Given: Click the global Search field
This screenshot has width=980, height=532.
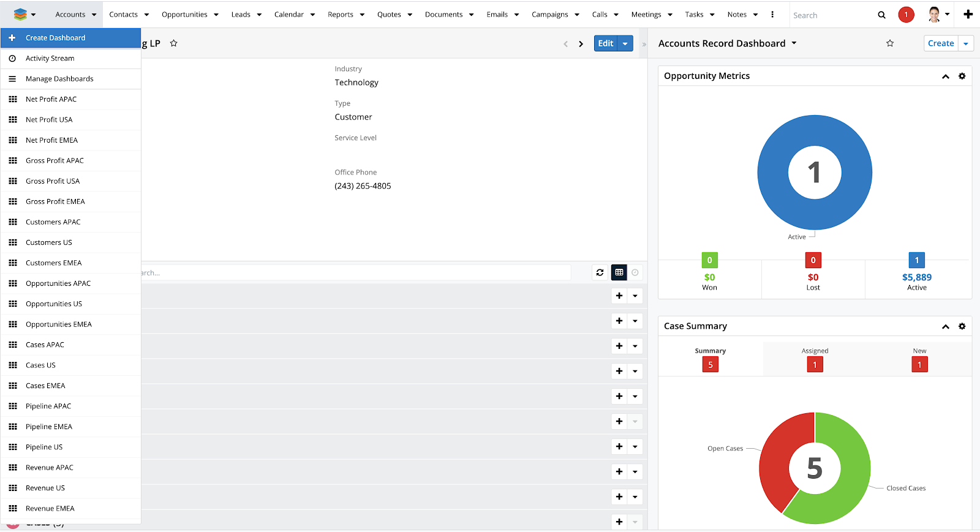Looking at the screenshot, I should coord(830,15).
